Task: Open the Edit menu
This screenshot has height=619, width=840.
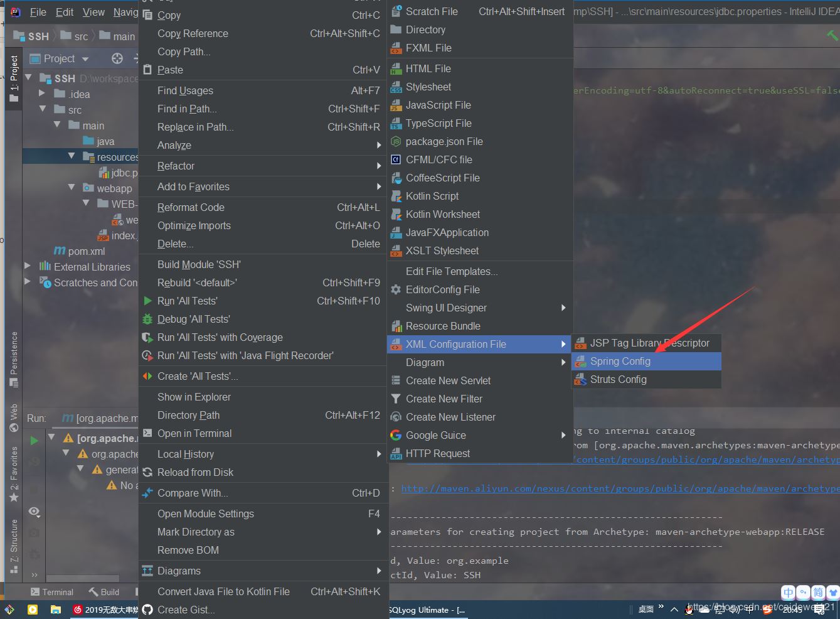Action: [65, 11]
